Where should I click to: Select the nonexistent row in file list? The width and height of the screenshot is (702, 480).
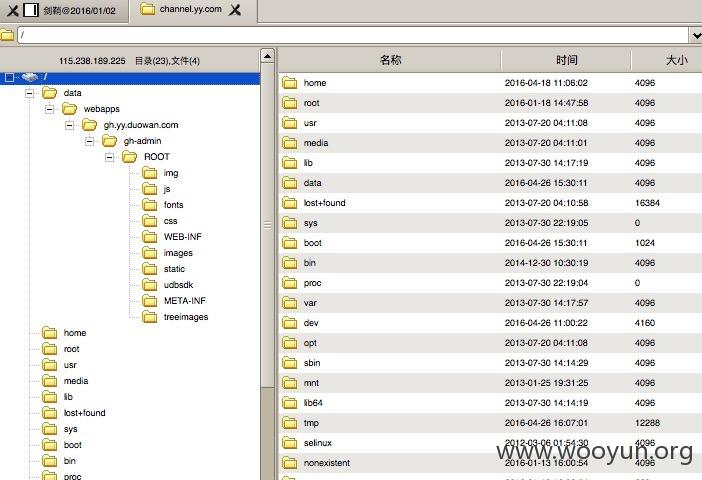pos(490,463)
